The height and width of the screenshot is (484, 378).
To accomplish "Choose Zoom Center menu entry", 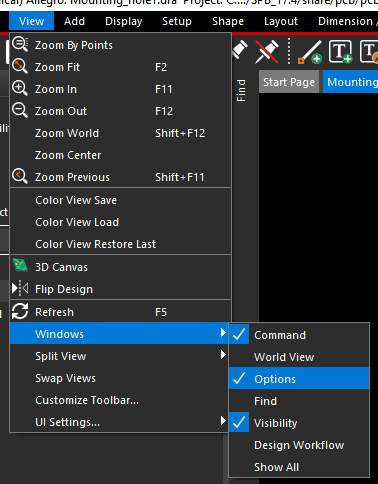I will pyautogui.click(x=120, y=155).
